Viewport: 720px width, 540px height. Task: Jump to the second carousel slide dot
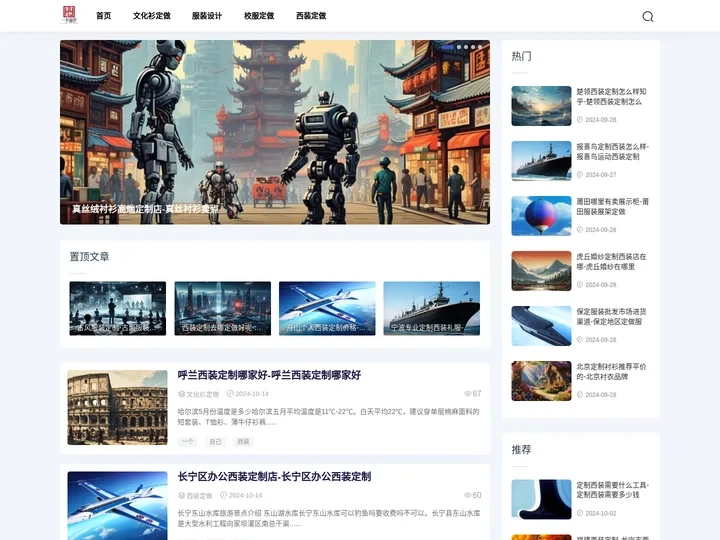[459, 47]
